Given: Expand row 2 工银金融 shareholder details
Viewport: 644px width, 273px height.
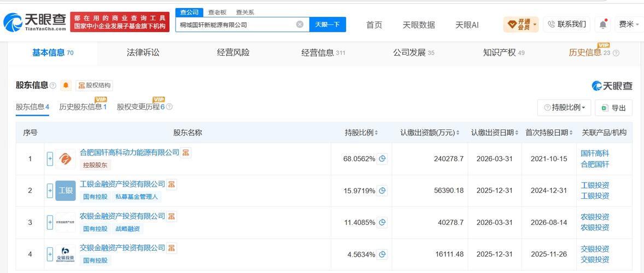Looking at the screenshot, I should click(x=50, y=191).
